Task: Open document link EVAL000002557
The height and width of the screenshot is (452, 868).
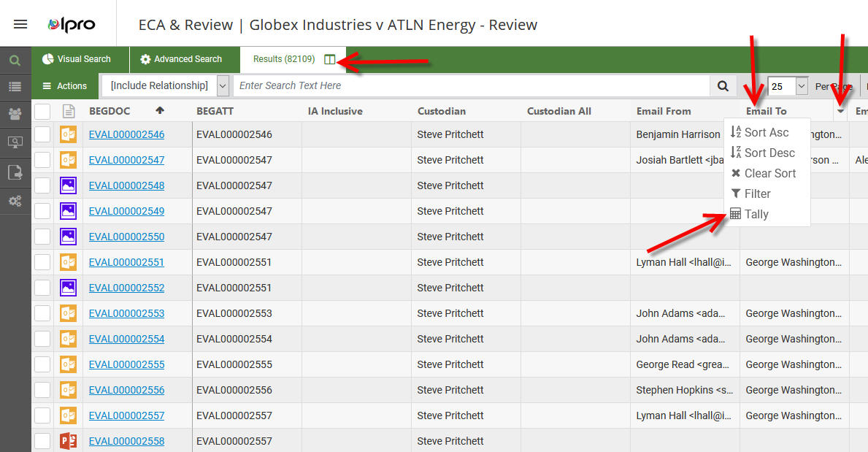Action: pos(127,415)
